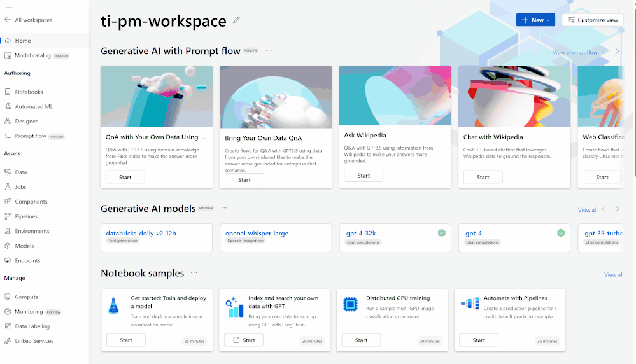Start Index and search your own data notebook
This screenshot has height=364, width=636.
[x=244, y=340]
